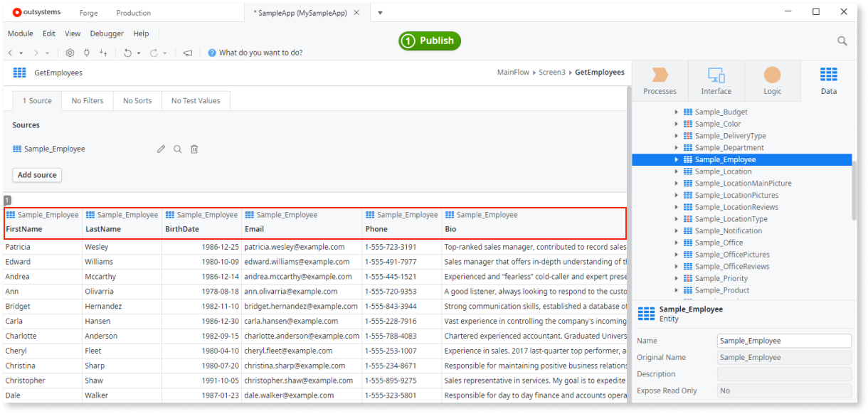
Task: Open Manage Dependencies with the plug icon
Action: (87, 53)
